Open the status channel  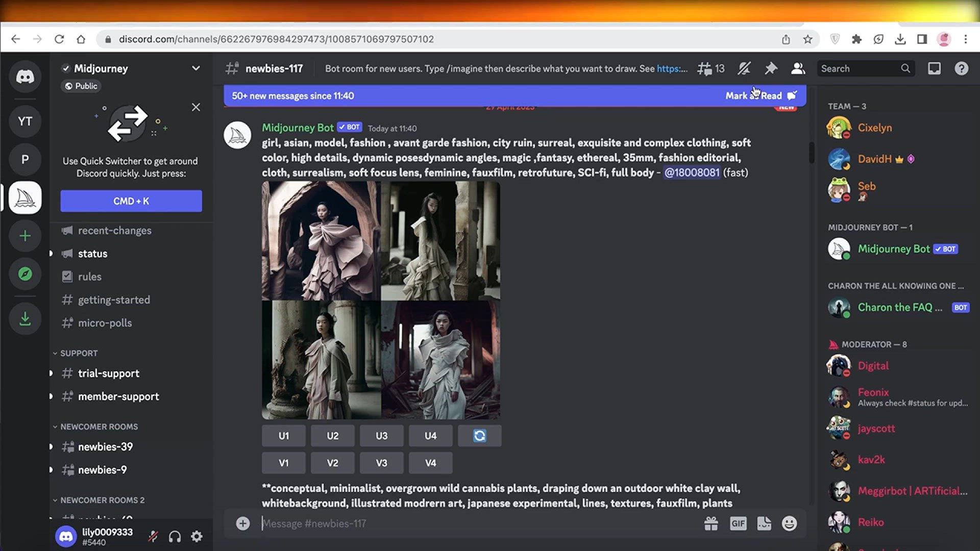(x=92, y=254)
